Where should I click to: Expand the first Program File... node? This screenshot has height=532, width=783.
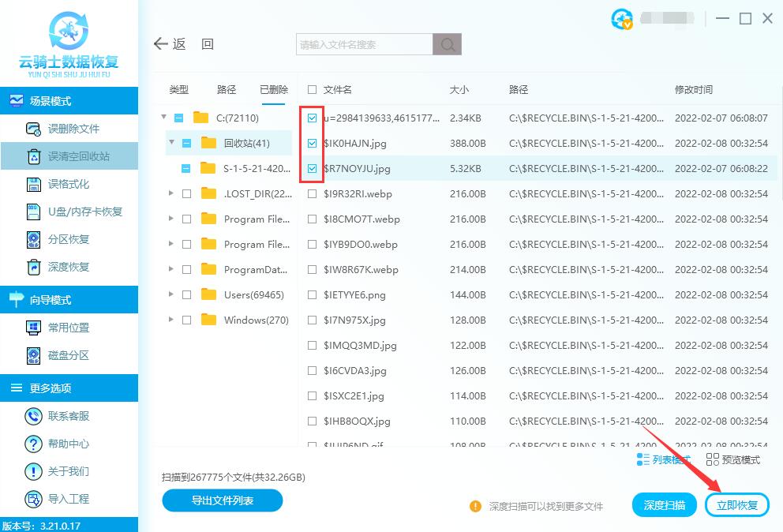170,219
